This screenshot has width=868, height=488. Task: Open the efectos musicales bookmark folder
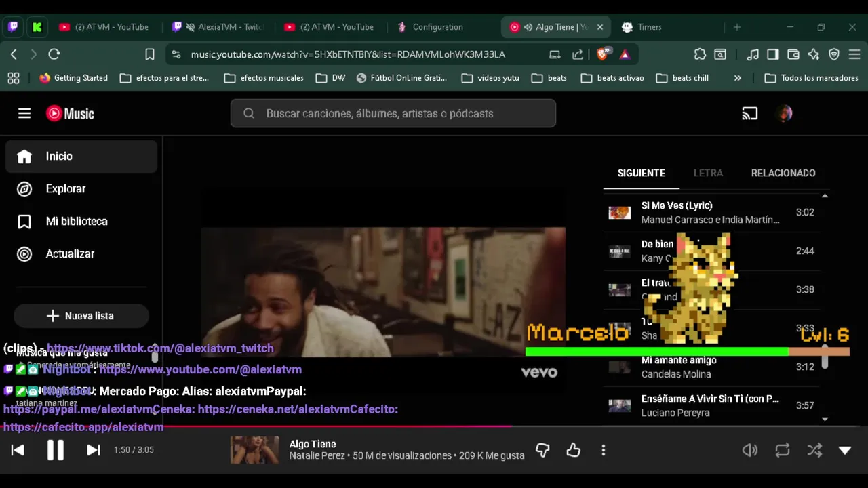(x=264, y=78)
